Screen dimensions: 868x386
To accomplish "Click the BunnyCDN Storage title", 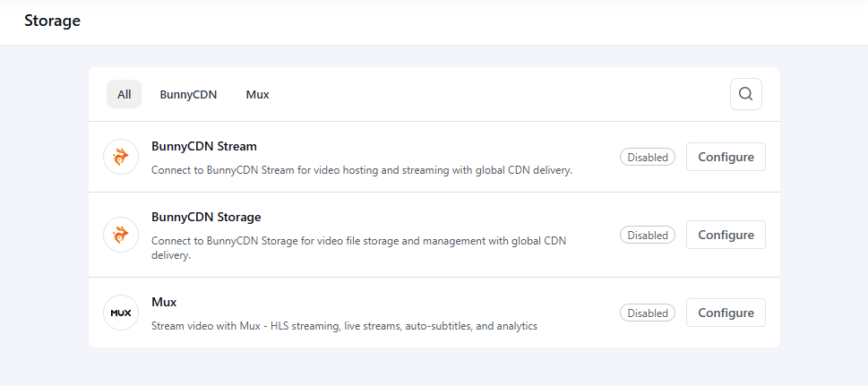I will click(206, 217).
